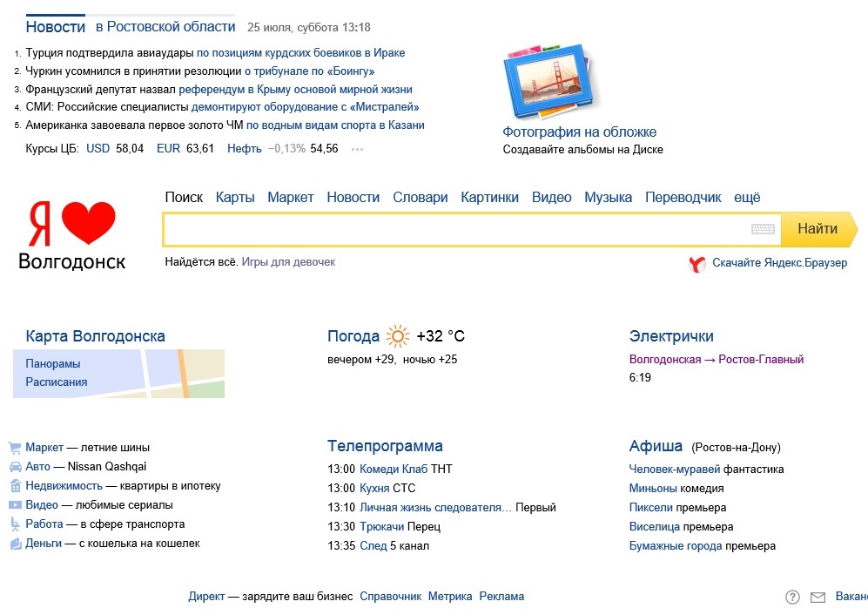Click Игры для девочек search suggestion
Screen dimensions: 868x615
click(288, 262)
